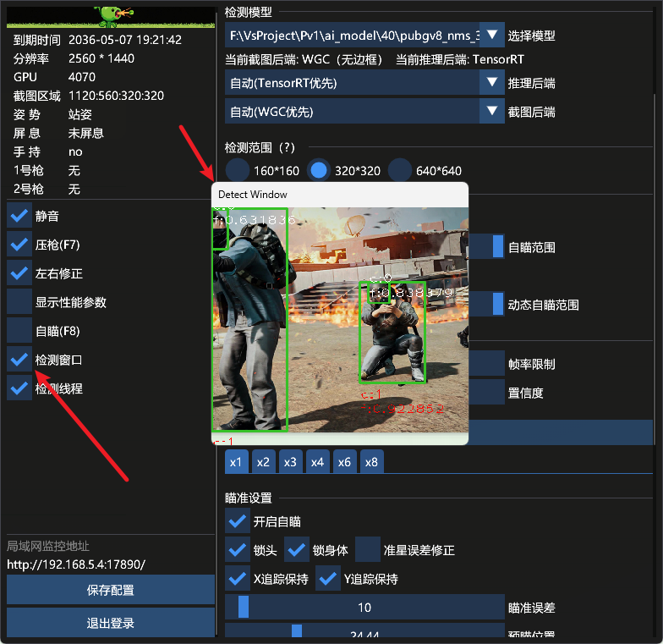This screenshot has width=663, height=644.
Task: Click the 1号枪 row label
Action: (x=29, y=170)
